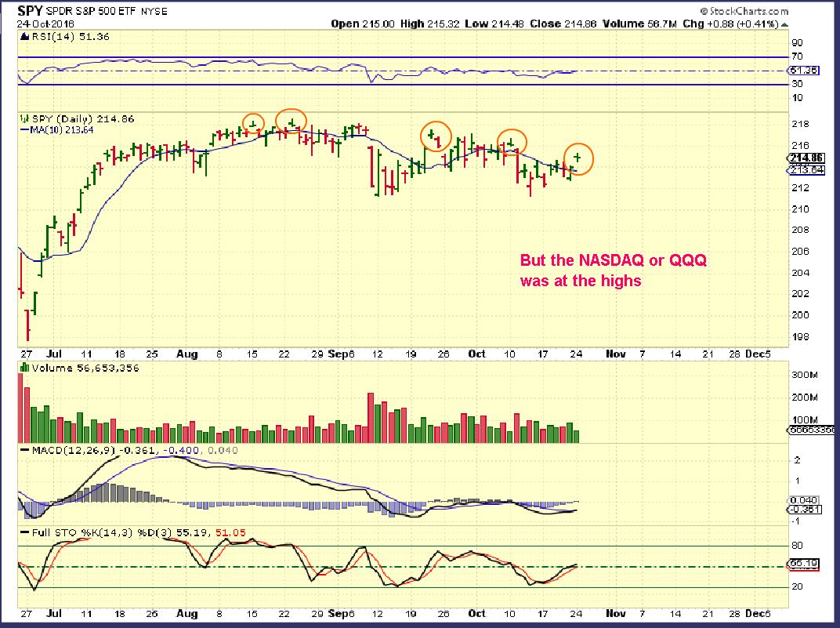Click the bar icon before Volume 56,653,356
The width and height of the screenshot is (840, 628).
(24, 368)
